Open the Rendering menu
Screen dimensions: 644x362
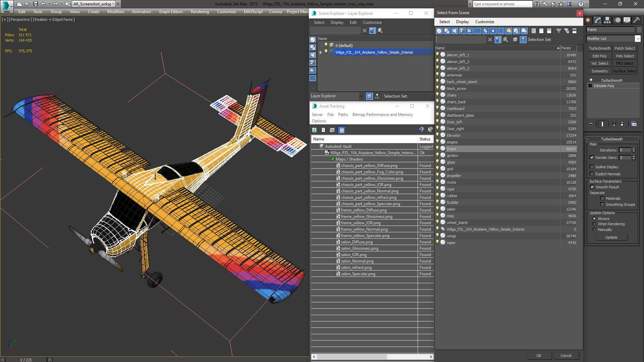point(200,12)
